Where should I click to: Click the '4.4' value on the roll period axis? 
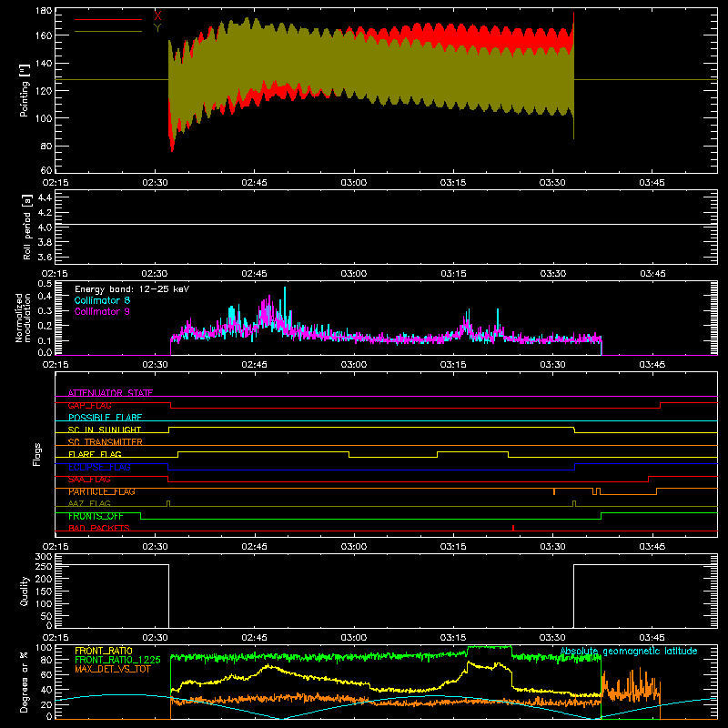[x=45, y=197]
